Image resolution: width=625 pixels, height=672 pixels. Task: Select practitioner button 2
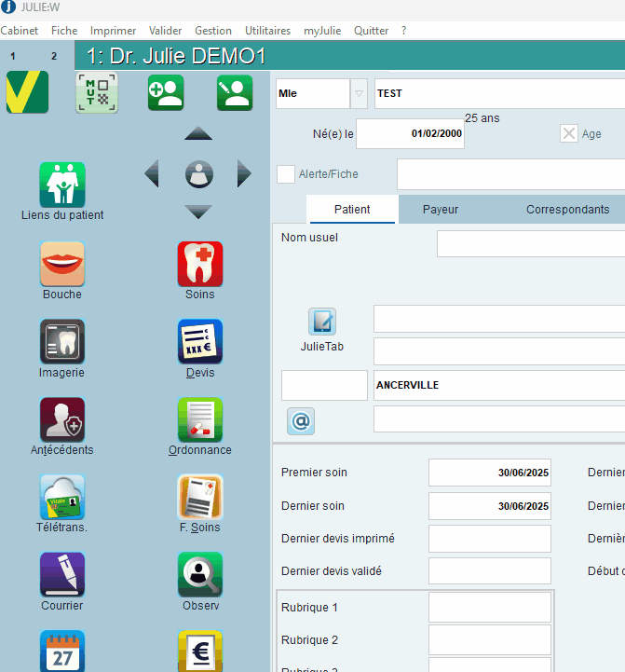tap(54, 56)
